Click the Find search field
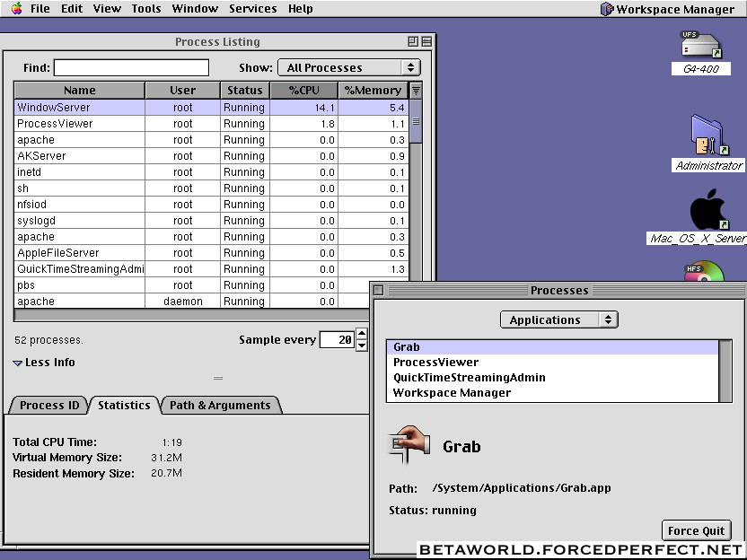 131,67
